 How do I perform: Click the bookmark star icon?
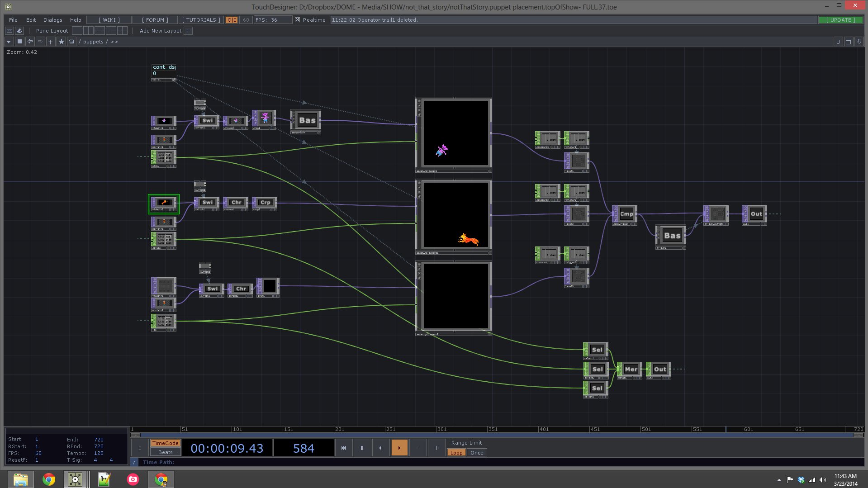click(61, 42)
